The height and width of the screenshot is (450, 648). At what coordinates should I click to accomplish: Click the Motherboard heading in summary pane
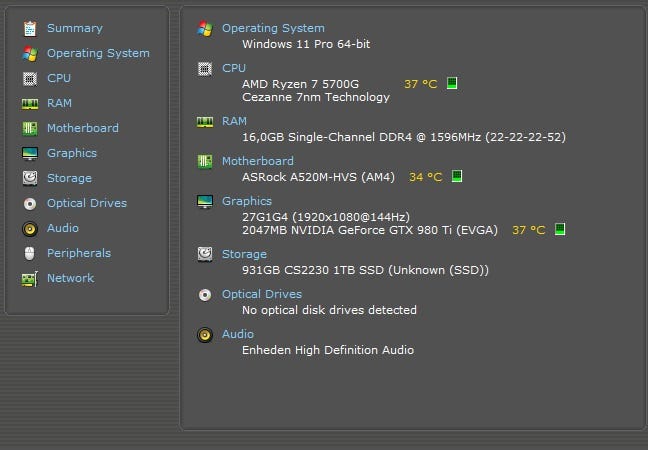click(257, 161)
